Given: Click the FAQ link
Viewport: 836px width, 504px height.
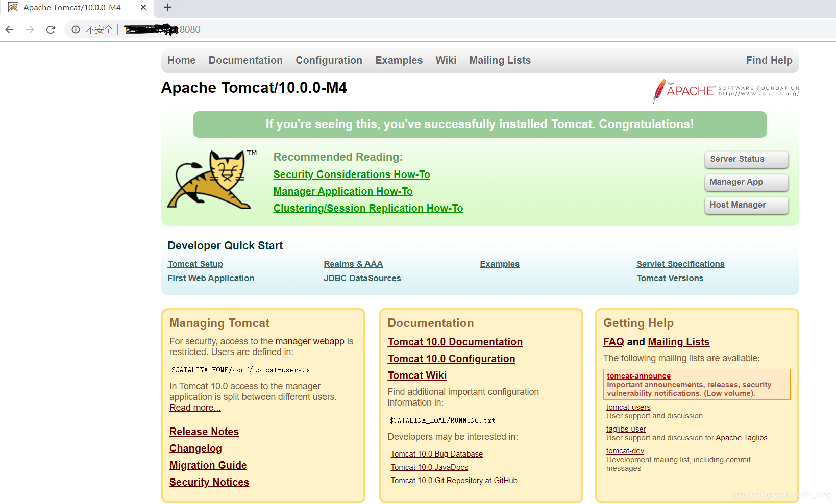Looking at the screenshot, I should coord(613,342).
